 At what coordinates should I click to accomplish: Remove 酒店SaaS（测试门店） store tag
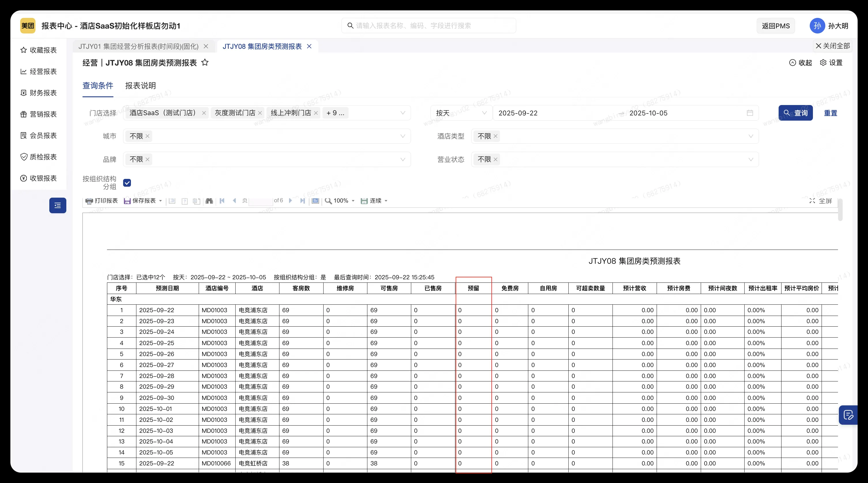[x=204, y=113]
